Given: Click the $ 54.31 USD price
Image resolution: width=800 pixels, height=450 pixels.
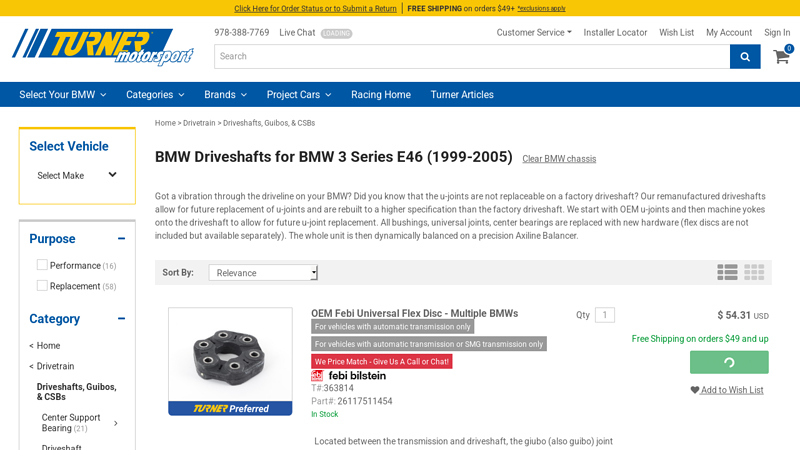Looking at the screenshot, I should [x=743, y=315].
